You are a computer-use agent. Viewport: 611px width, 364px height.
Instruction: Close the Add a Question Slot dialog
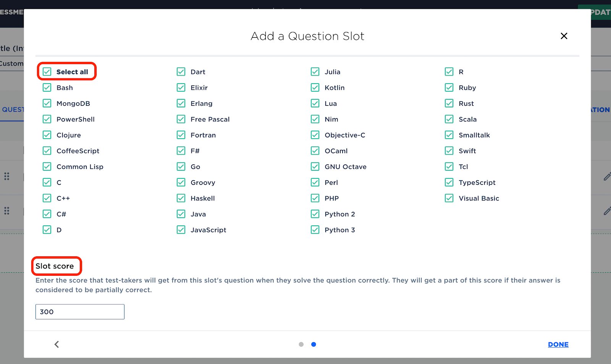[x=564, y=36]
